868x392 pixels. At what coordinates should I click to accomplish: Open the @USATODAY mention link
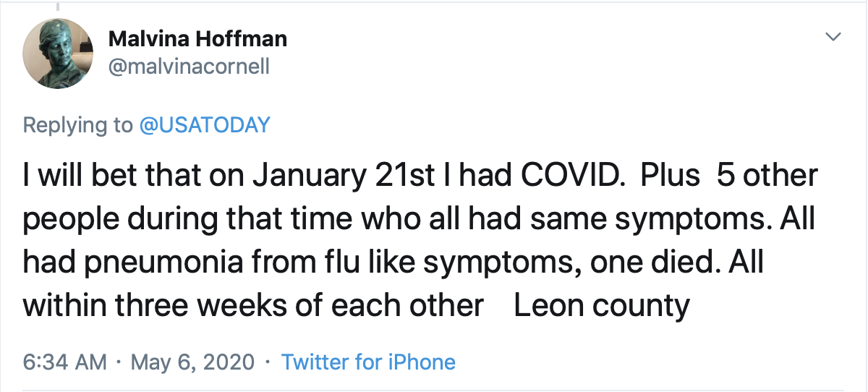tap(205, 124)
